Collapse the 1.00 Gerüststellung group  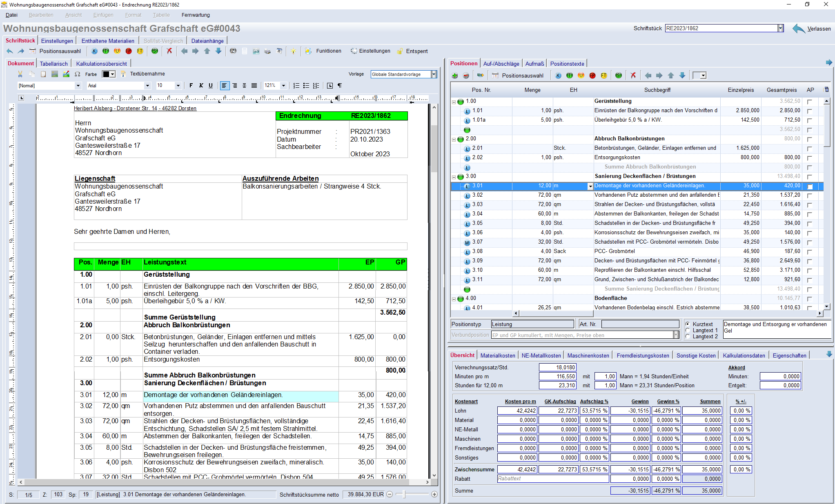click(x=454, y=102)
